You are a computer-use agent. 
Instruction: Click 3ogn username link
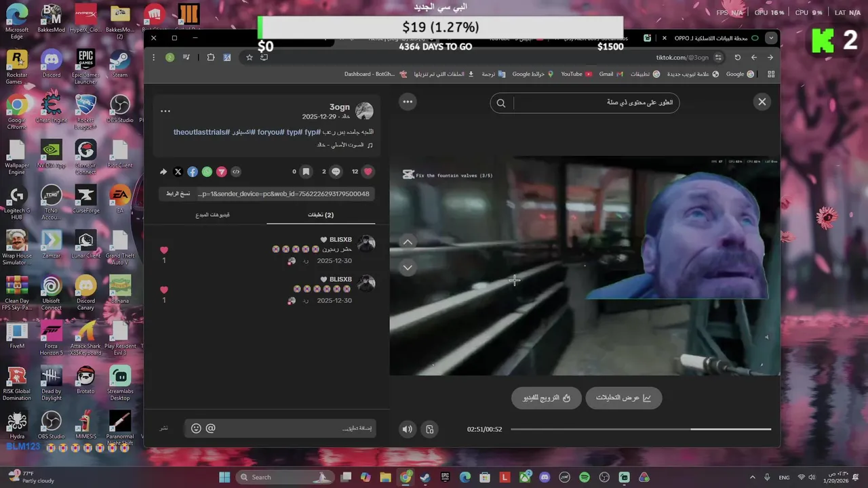click(340, 107)
